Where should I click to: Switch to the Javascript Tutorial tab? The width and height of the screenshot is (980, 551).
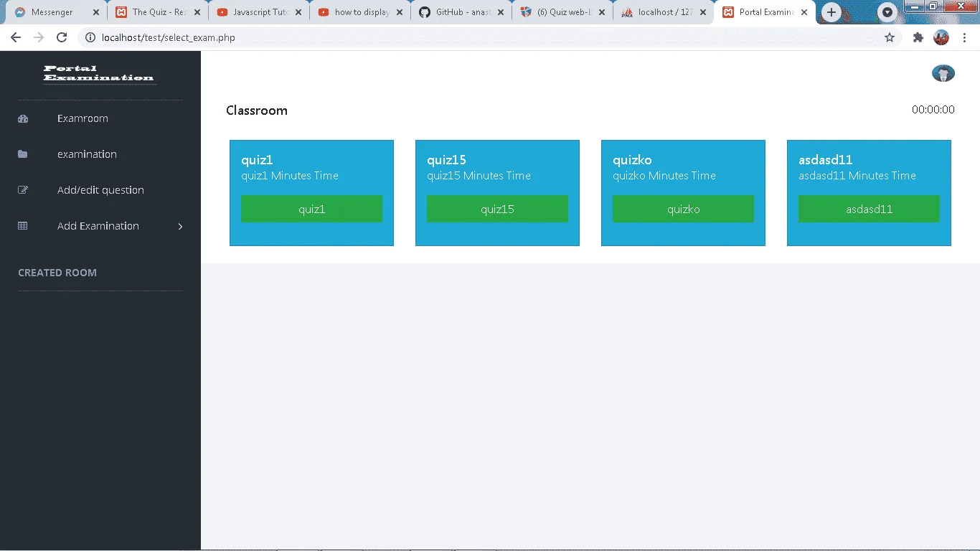258,12
